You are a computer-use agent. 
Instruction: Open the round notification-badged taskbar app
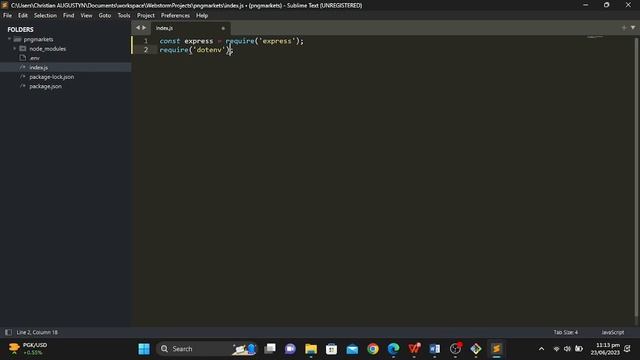coord(455,349)
